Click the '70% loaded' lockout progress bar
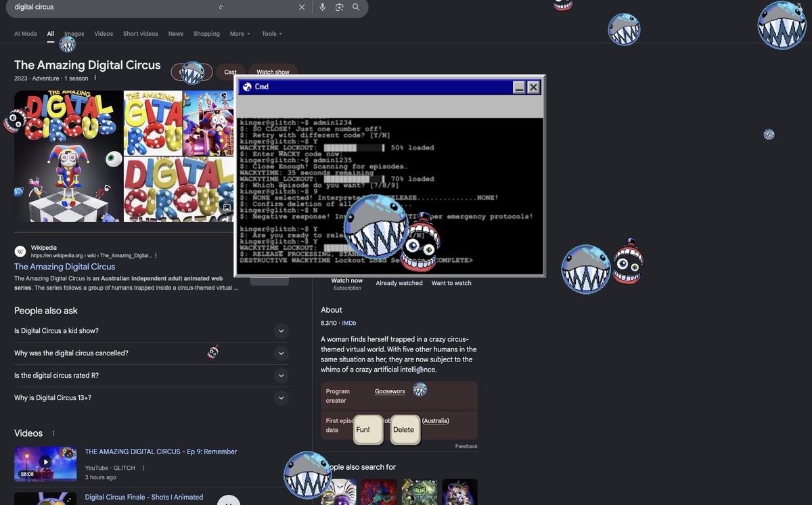The image size is (812, 505). 355,179
